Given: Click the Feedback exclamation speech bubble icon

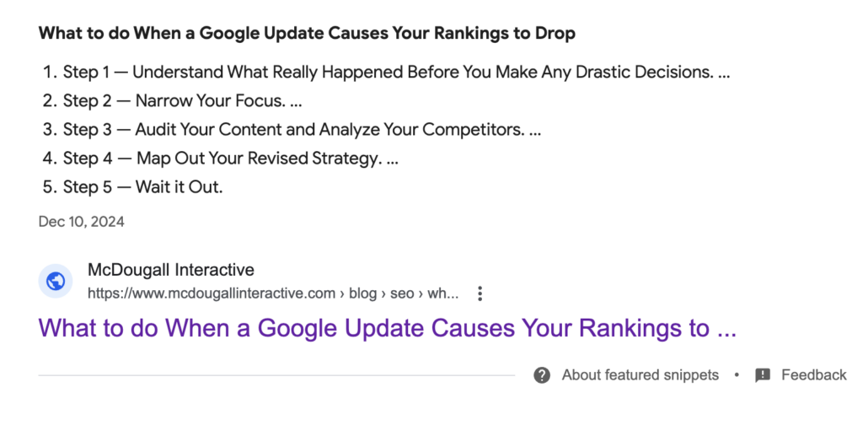Looking at the screenshot, I should pyautogui.click(x=763, y=375).
